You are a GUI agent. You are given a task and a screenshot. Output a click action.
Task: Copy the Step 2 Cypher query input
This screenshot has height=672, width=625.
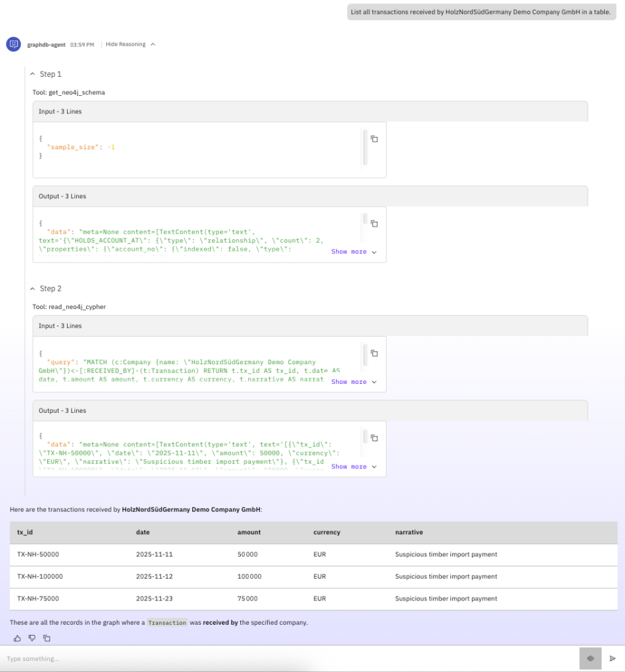pos(374,353)
